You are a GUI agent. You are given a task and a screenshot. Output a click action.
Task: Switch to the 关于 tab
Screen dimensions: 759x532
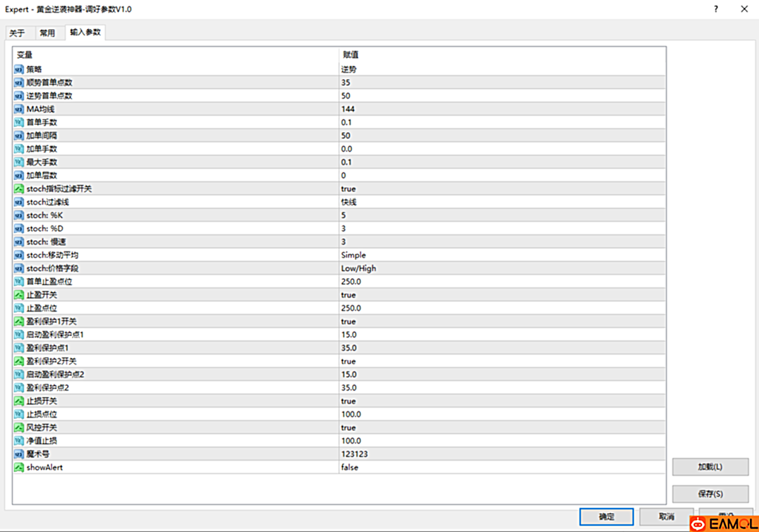click(17, 33)
